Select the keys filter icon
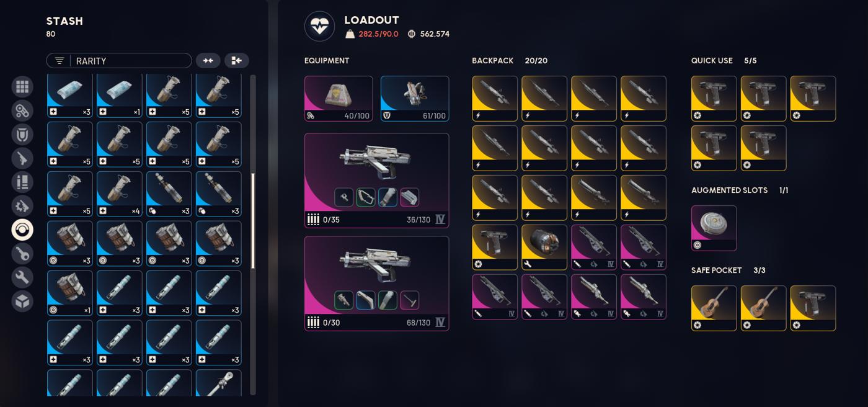The height and width of the screenshot is (407, 868). pyautogui.click(x=22, y=254)
